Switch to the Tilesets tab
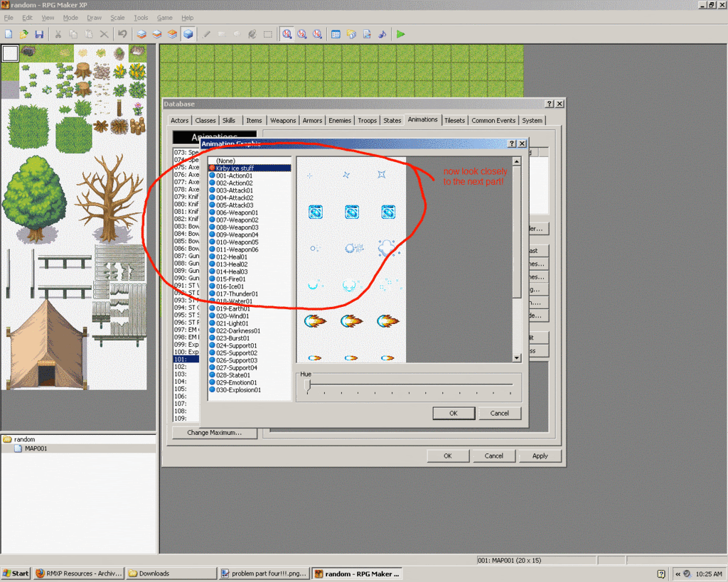Viewport: 728px width, 582px height. [x=454, y=121]
